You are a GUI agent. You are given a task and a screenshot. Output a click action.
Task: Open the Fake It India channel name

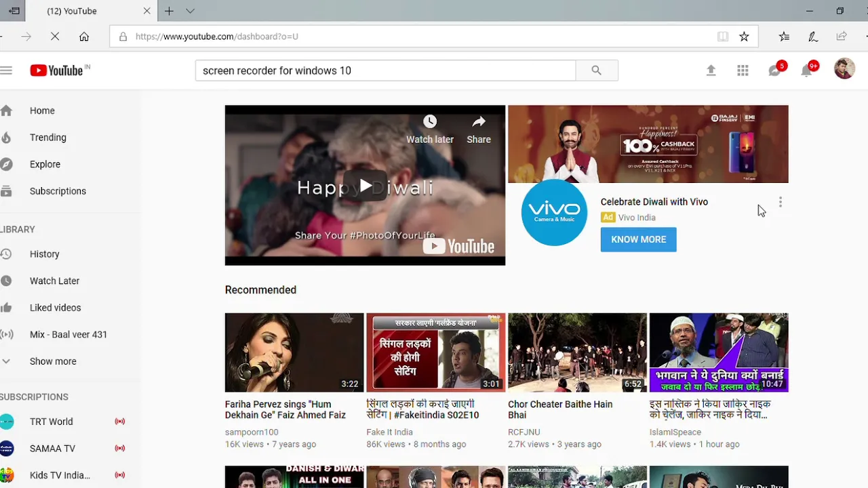click(x=390, y=432)
